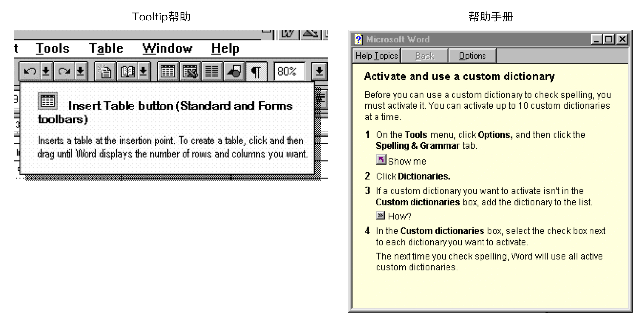Click the heading 'Activate and use a custom dictionary'
Image resolution: width=644 pixels, height=324 pixels.
[459, 76]
